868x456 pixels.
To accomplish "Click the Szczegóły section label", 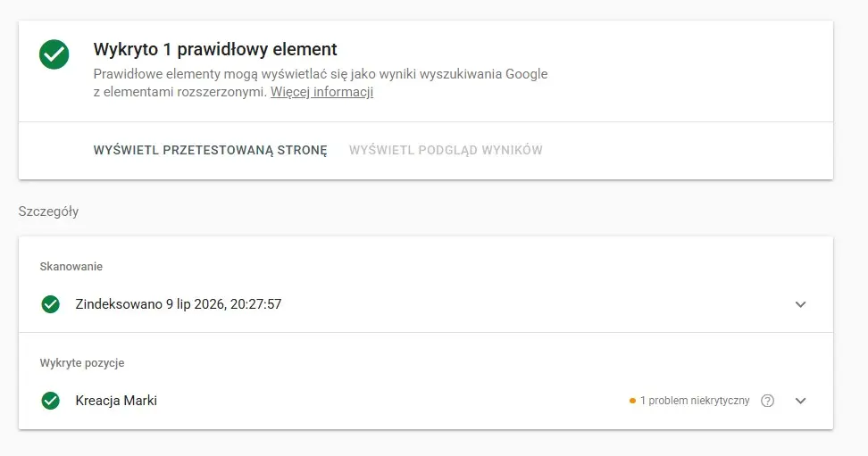I will click(x=48, y=211).
